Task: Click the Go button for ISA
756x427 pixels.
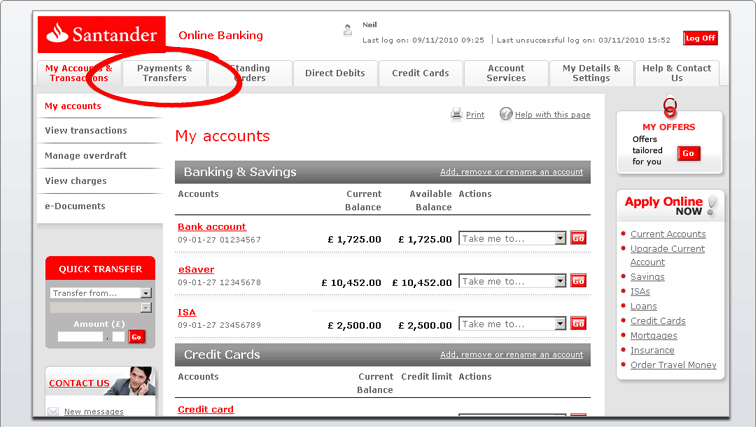Action: (x=578, y=324)
